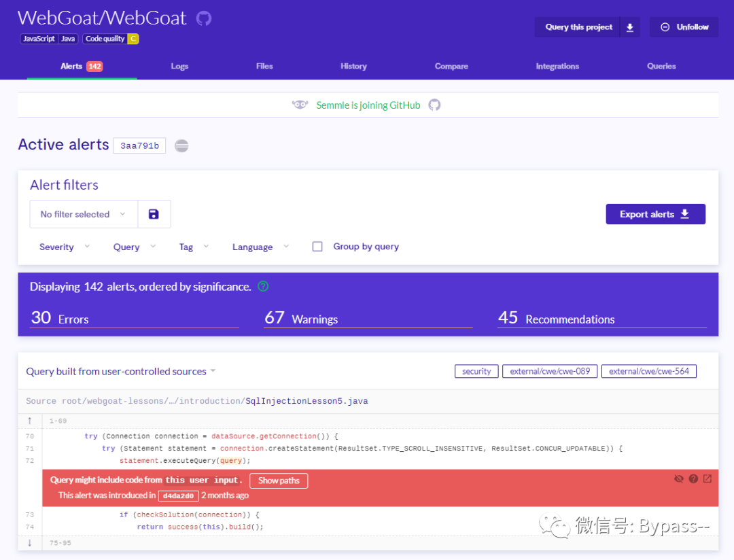The width and height of the screenshot is (734, 560).
Task: Filter by 30 Errors
Action: click(135, 317)
